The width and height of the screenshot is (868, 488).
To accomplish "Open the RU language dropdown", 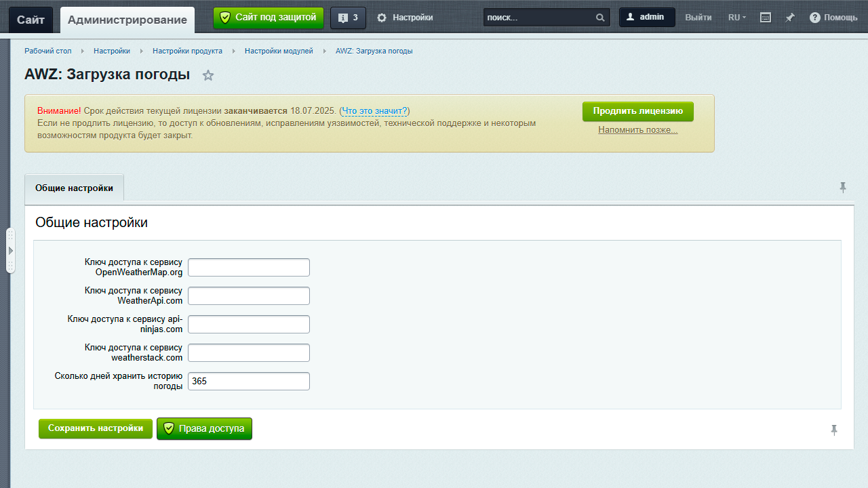I will (737, 18).
